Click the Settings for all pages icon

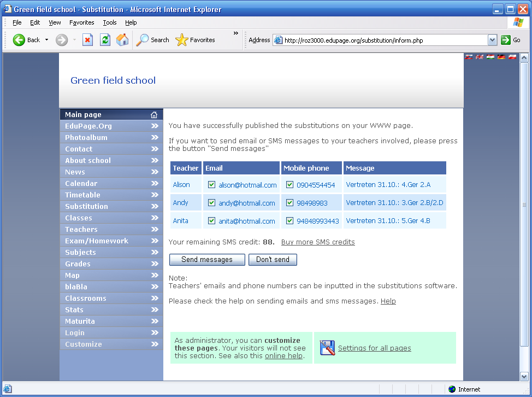[x=327, y=348]
